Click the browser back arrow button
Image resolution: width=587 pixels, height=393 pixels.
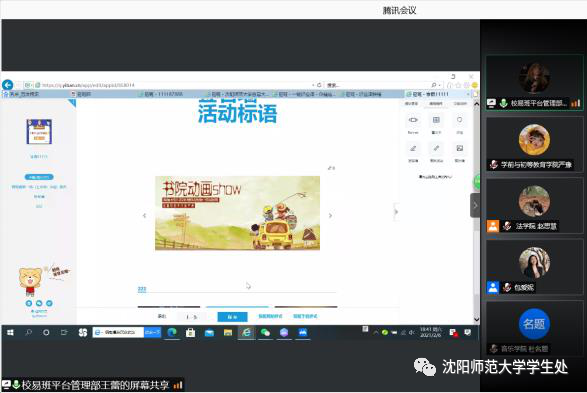(x=7, y=85)
